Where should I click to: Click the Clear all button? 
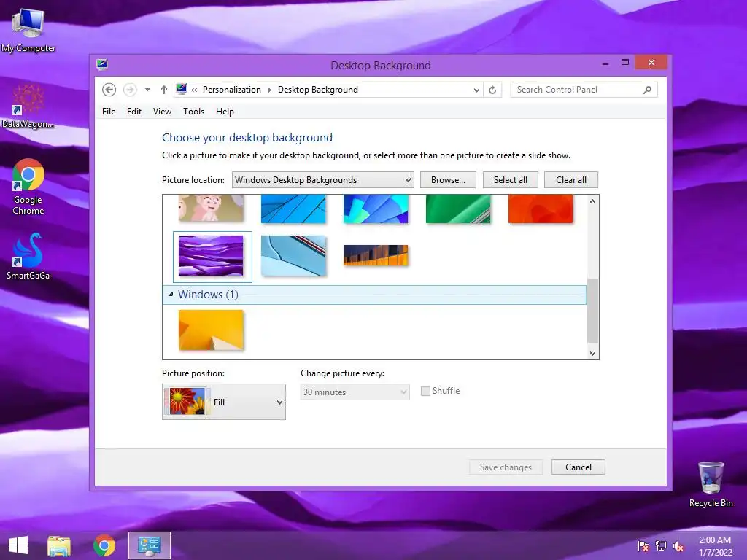tap(570, 180)
